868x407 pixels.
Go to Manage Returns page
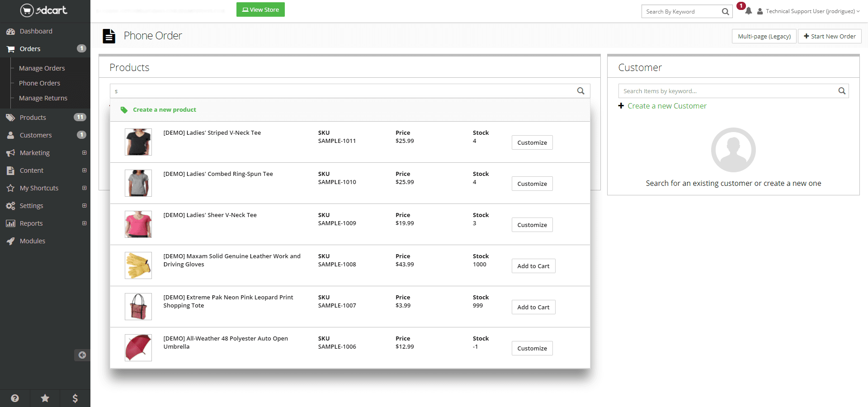click(x=43, y=98)
